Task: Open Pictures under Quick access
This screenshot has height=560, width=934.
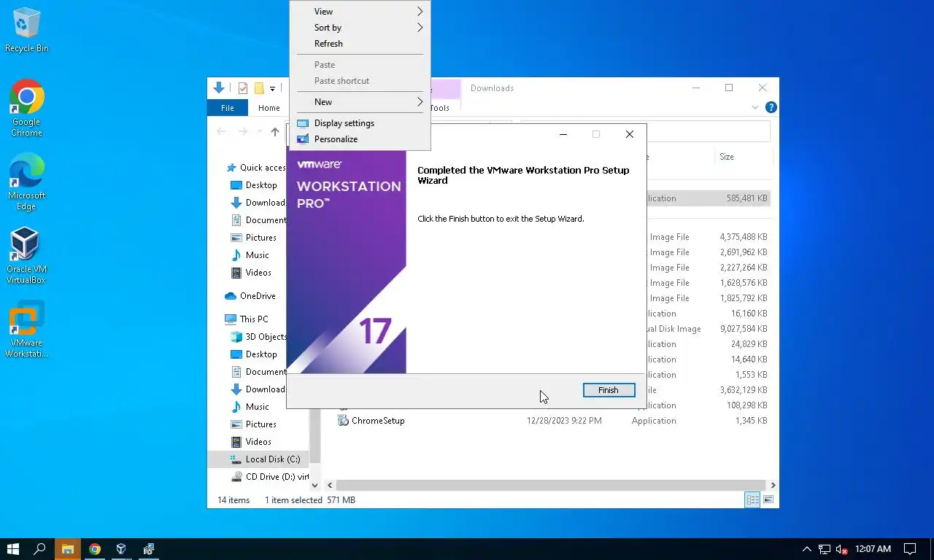Action: [254, 238]
